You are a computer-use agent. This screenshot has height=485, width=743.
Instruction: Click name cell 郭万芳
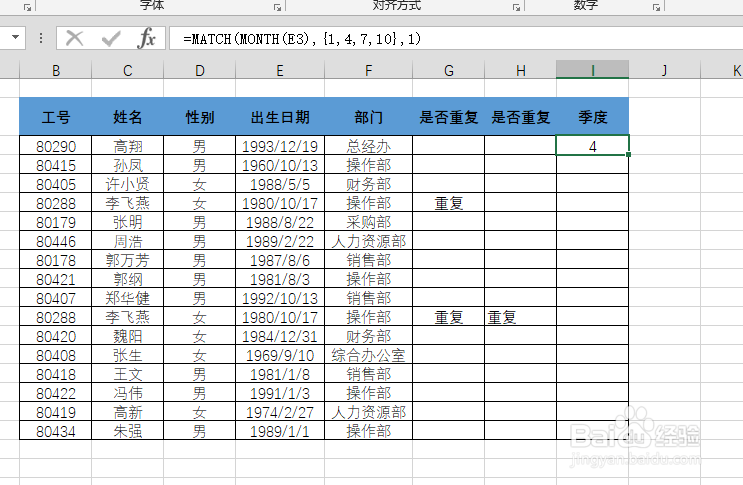coord(127,260)
